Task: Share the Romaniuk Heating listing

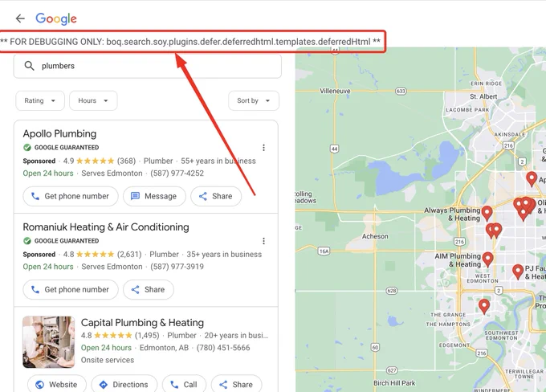Action: pyautogui.click(x=149, y=289)
